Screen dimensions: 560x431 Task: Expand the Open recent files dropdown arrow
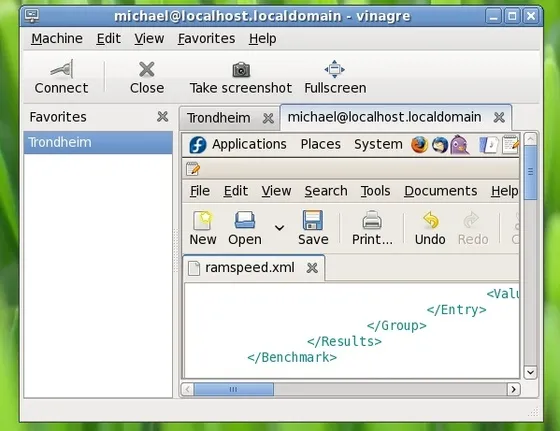[279, 227]
